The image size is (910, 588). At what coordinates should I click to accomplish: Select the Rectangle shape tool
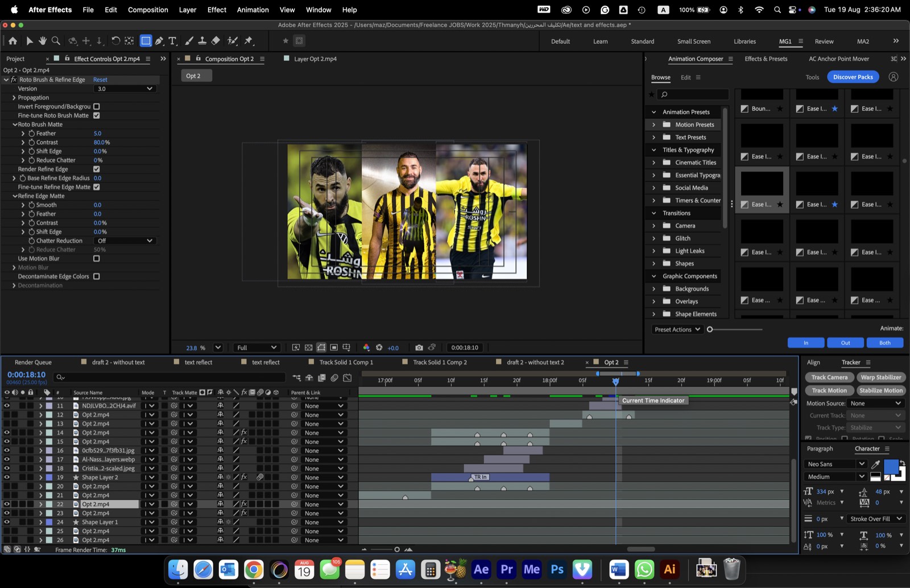[x=146, y=41]
